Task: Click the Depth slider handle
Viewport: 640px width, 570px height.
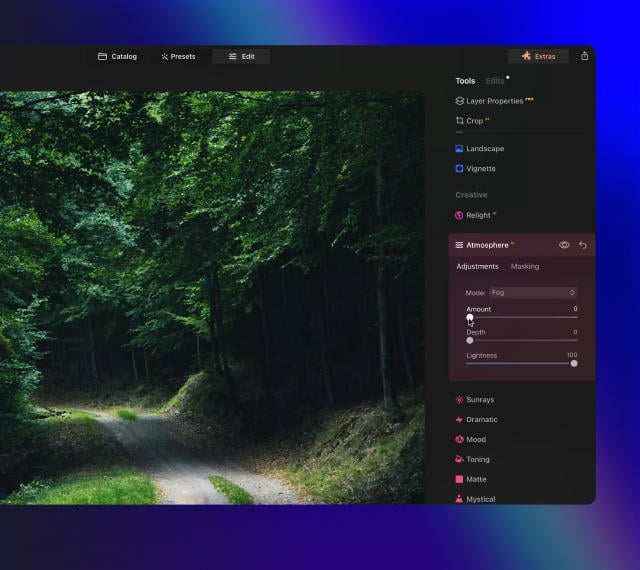Action: tap(470, 340)
